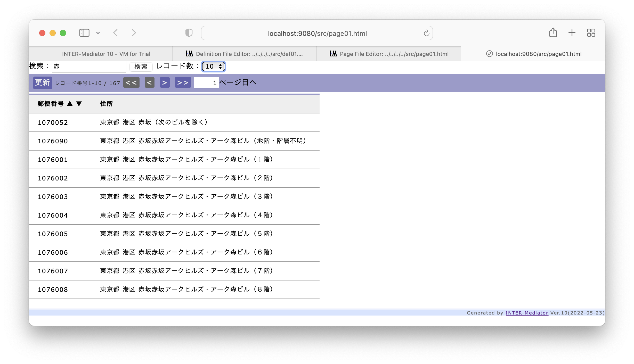634x364 pixels.
Task: Select postal code 1070052
Action: 53,122
